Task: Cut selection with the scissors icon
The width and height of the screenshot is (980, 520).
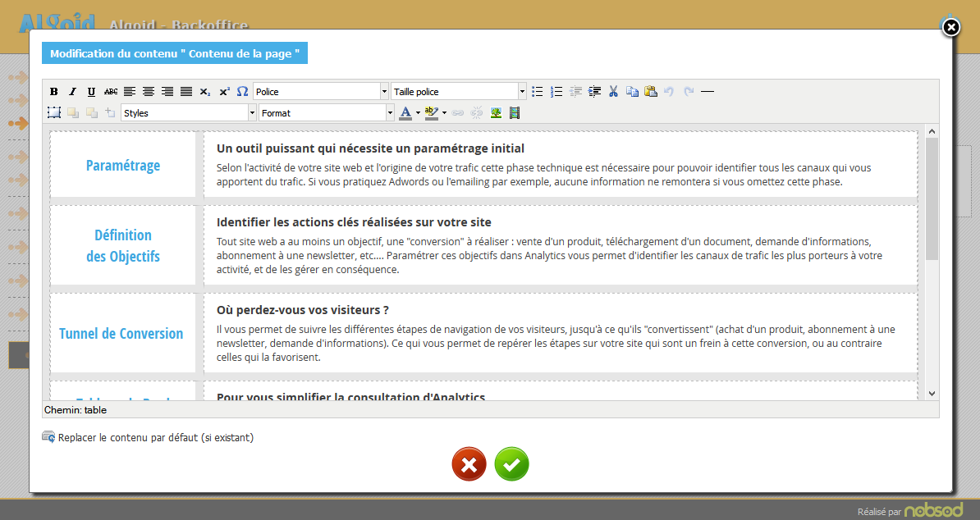Action: point(613,92)
